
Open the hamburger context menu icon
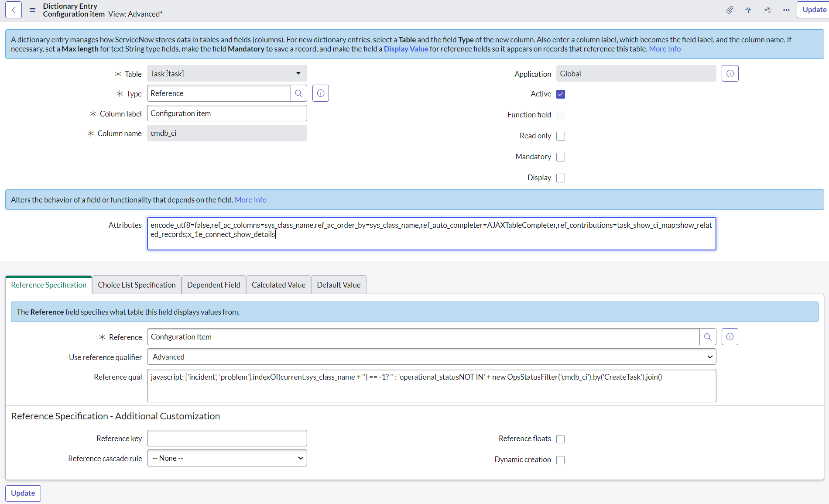click(32, 10)
